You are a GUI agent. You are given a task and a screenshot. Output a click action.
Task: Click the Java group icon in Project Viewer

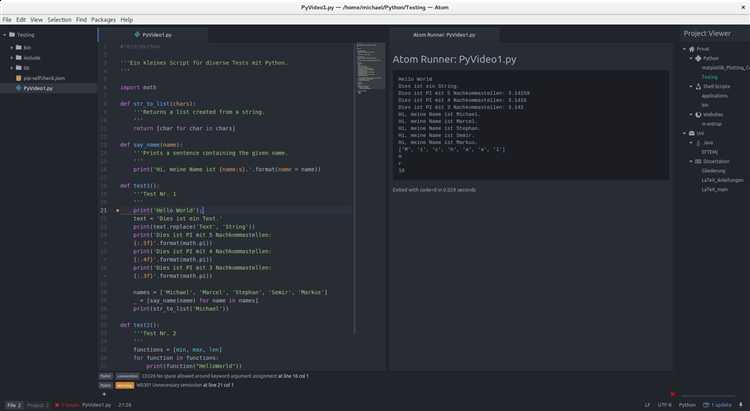(x=698, y=143)
